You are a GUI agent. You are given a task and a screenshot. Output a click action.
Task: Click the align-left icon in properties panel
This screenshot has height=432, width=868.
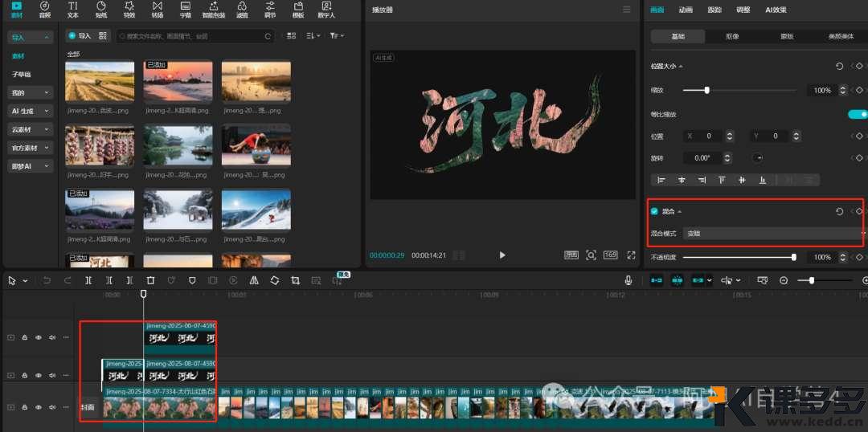[x=661, y=180]
